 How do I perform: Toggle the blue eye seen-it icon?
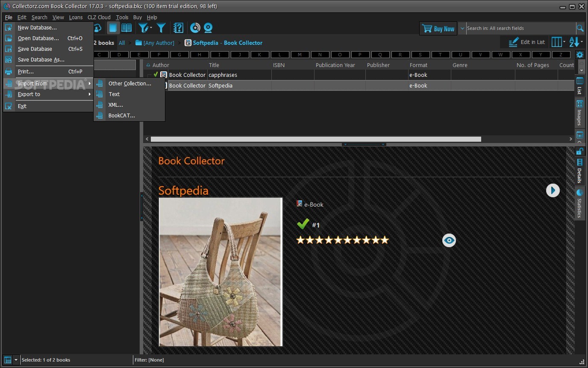449,240
